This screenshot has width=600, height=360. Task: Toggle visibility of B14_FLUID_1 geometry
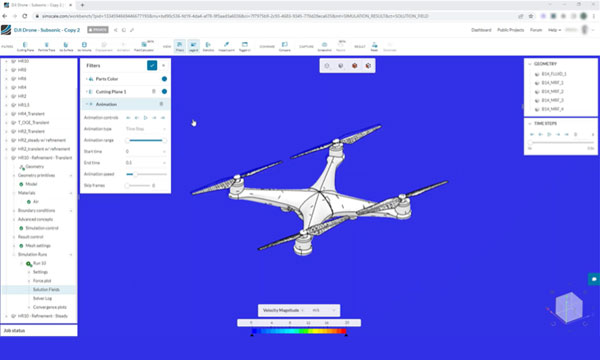[536, 74]
